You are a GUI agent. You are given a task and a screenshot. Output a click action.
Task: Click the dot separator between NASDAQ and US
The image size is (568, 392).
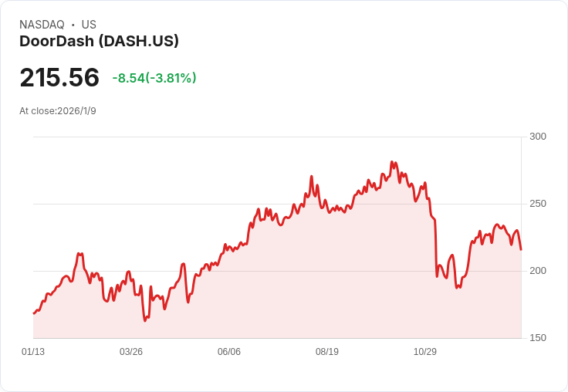(73, 25)
